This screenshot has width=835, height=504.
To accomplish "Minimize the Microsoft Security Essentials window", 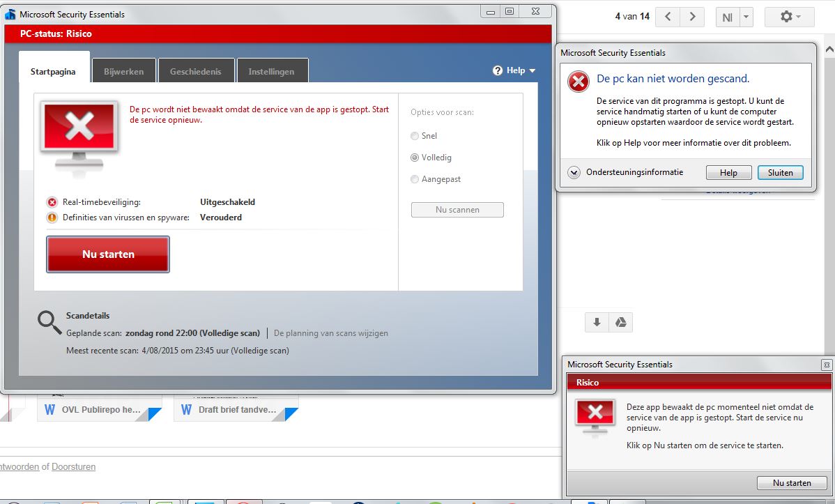I will point(491,12).
